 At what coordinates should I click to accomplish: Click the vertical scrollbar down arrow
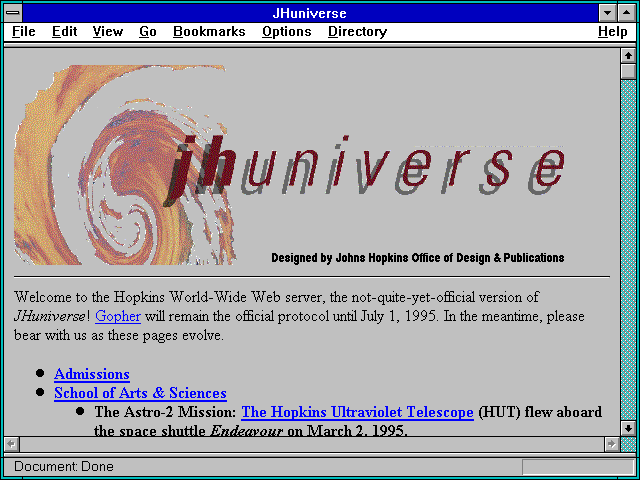click(x=628, y=428)
